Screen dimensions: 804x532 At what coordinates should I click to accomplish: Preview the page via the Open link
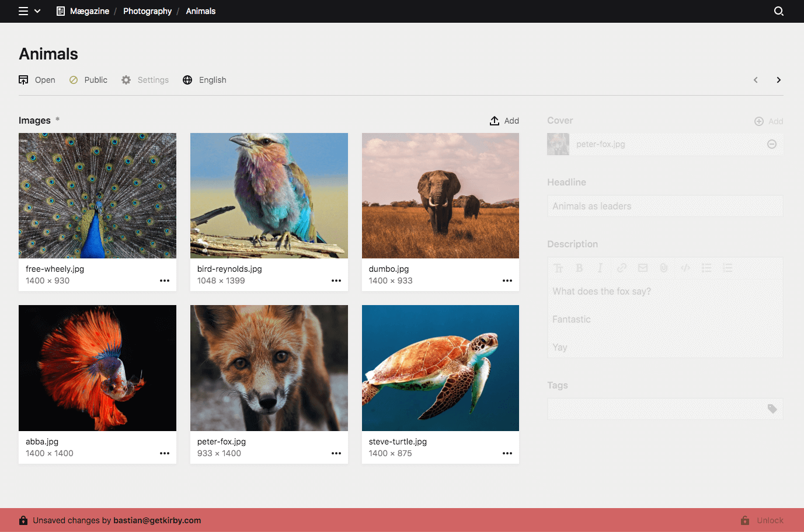pyautogui.click(x=37, y=80)
